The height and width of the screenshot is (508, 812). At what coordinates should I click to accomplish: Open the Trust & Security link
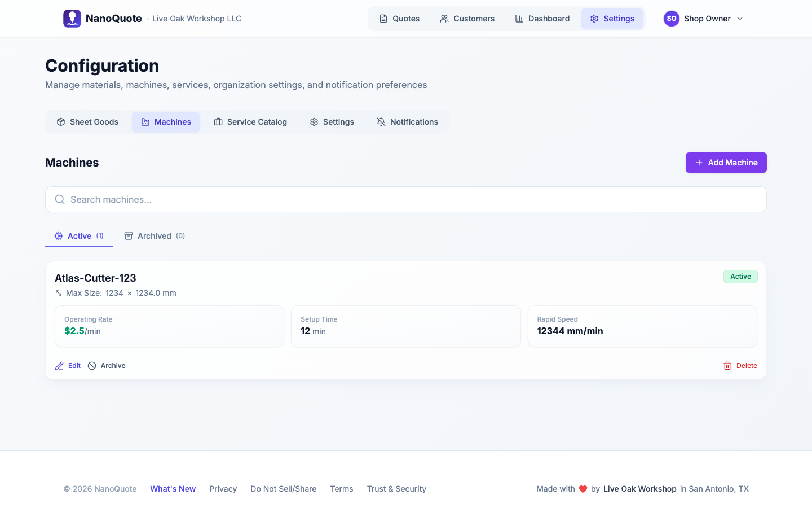click(396, 489)
